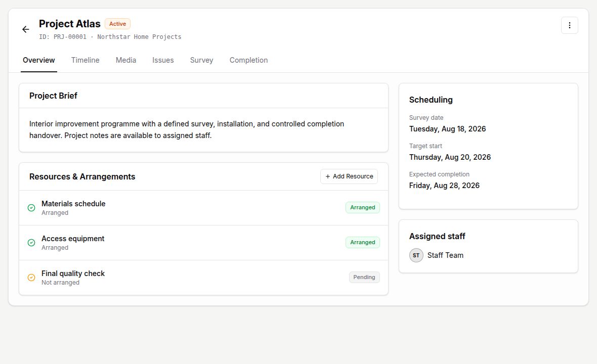Go back using the left arrow icon

click(25, 29)
